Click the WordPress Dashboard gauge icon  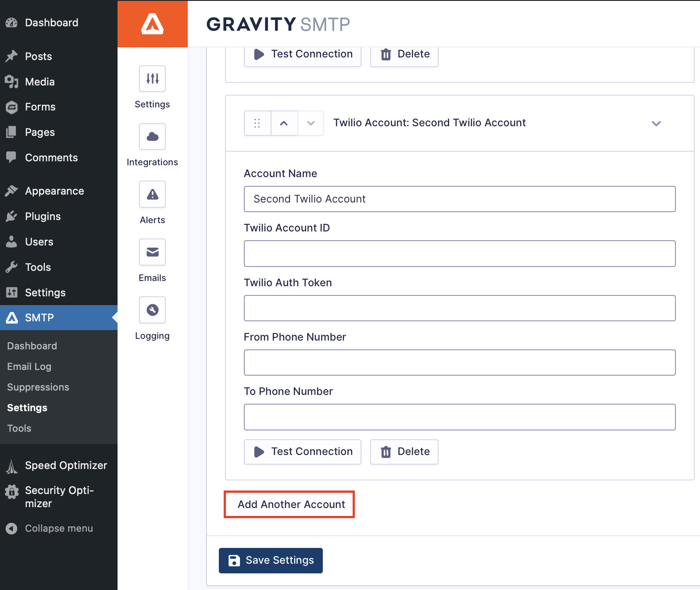click(11, 23)
